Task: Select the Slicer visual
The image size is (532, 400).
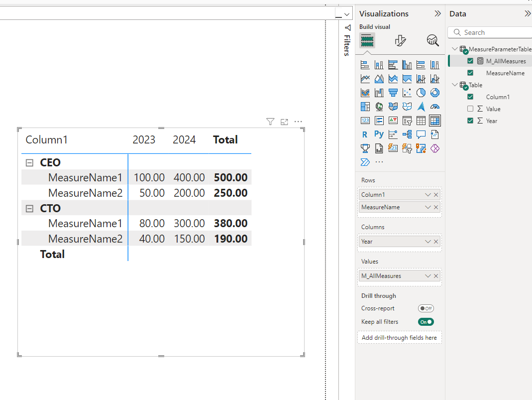Action: tap(407, 121)
